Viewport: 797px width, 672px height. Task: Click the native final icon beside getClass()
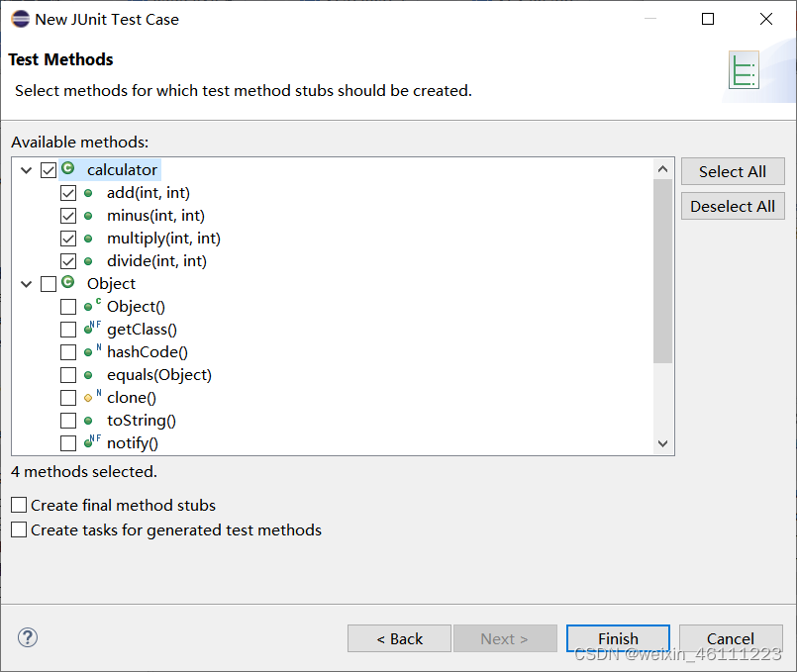click(x=92, y=329)
